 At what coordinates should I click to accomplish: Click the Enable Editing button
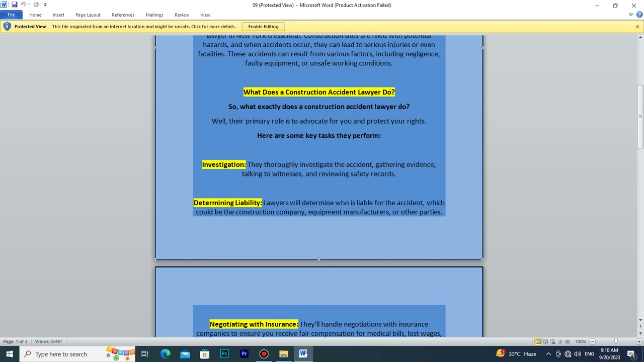click(263, 27)
